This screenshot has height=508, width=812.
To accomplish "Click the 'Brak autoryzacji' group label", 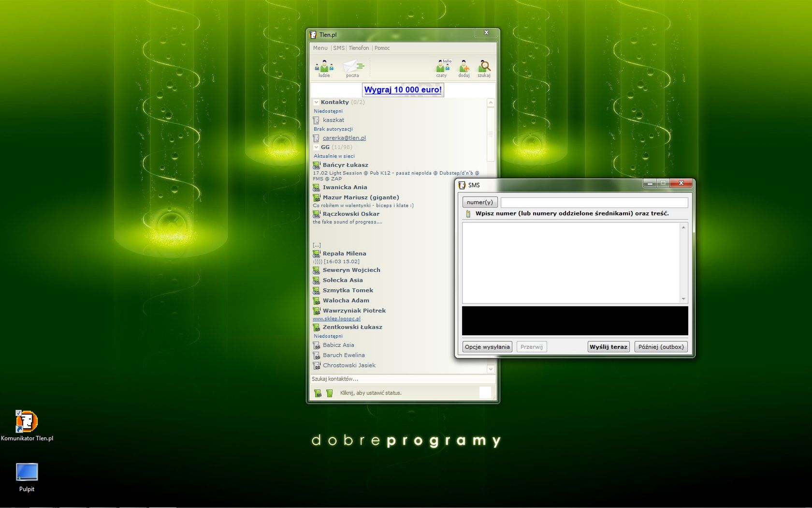I will (333, 129).
